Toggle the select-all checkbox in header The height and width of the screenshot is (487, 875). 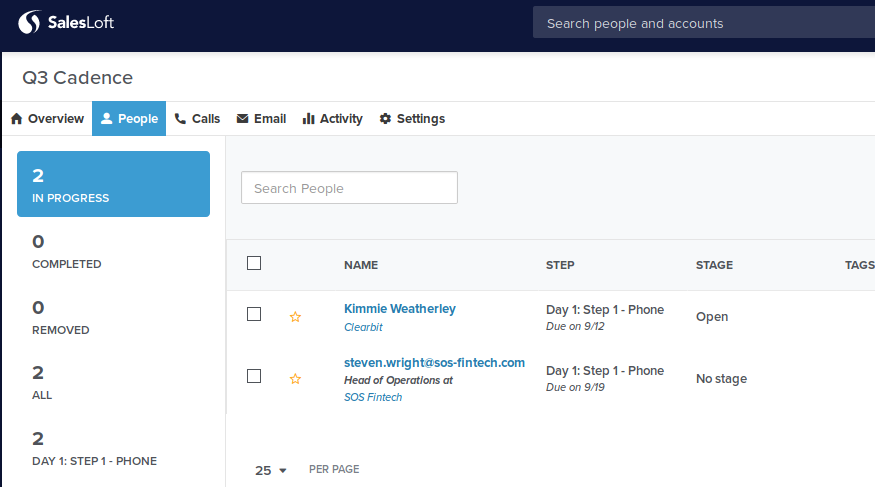[254, 263]
